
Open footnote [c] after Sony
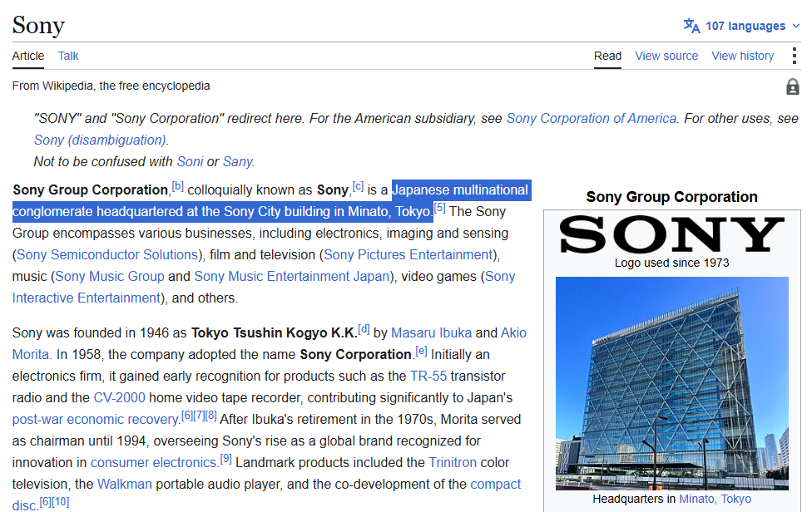[358, 186]
